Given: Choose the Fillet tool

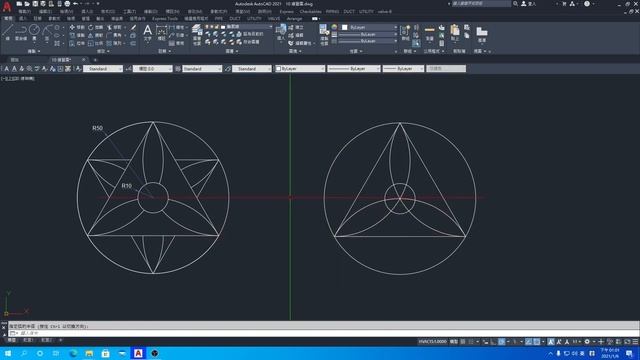Looking at the screenshot, I should (114, 35).
